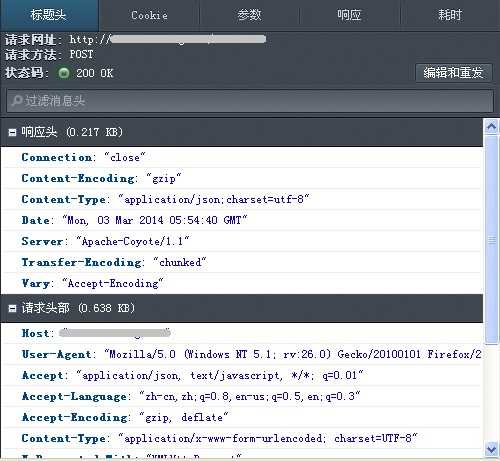Click the vertical scrollbar thumb
This screenshot has height=461, width=500.
click(492, 239)
